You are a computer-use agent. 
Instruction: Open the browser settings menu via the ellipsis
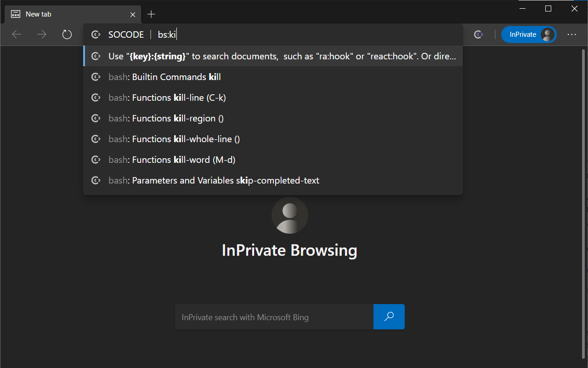point(571,34)
